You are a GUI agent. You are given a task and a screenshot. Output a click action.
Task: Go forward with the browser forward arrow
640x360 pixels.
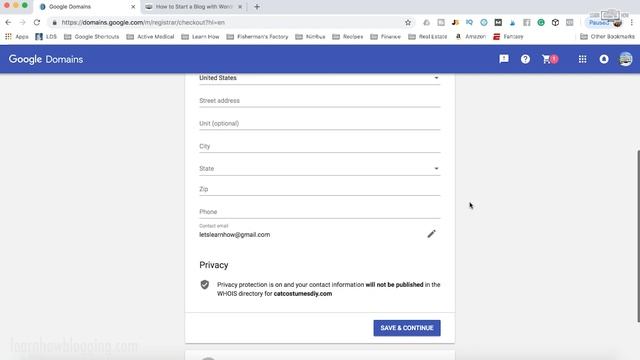(22, 22)
